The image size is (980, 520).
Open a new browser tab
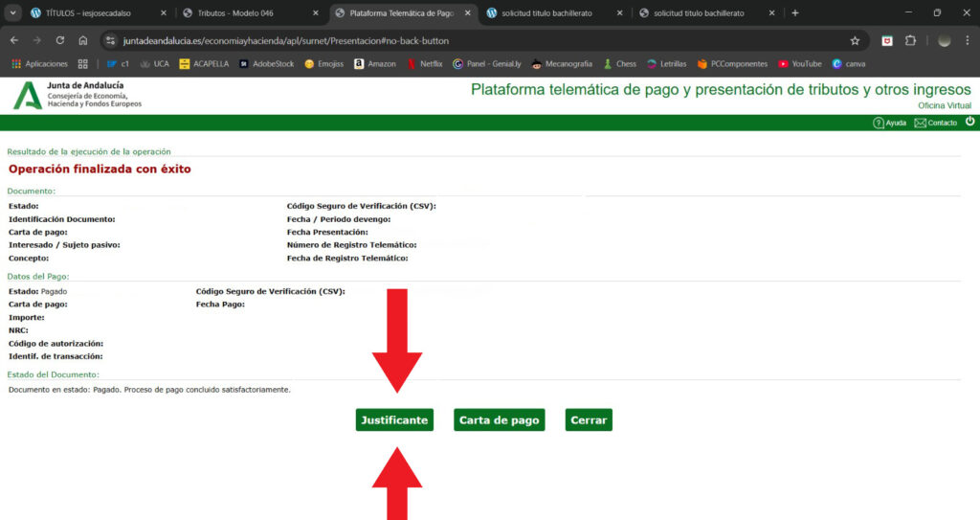tap(795, 13)
